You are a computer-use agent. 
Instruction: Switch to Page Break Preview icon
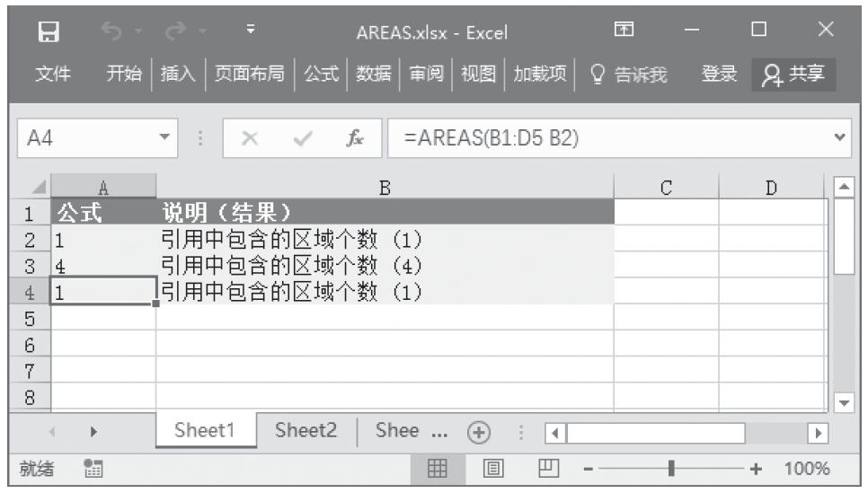tap(544, 469)
